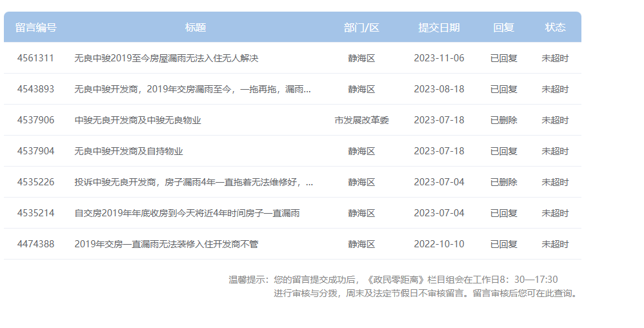Open the message starting 无良中骏开发商，2019年交房漏雨至今
This screenshot has height=328, width=644.
coord(192,89)
